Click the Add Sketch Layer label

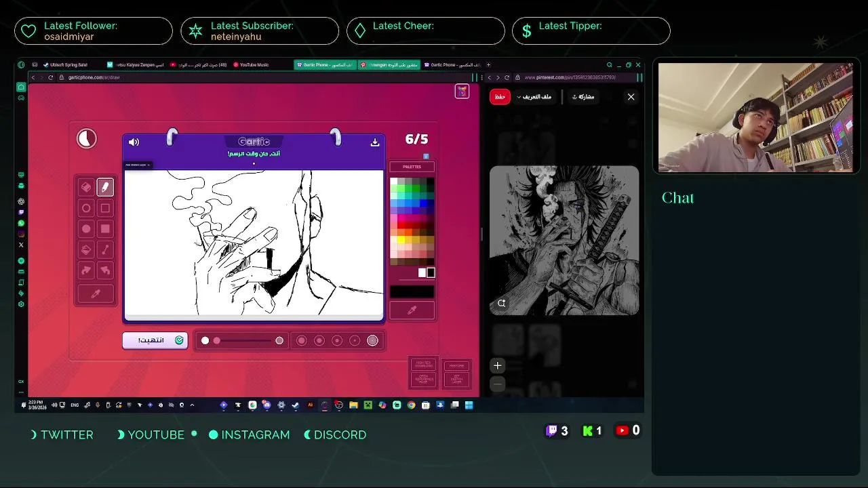[x=138, y=165]
